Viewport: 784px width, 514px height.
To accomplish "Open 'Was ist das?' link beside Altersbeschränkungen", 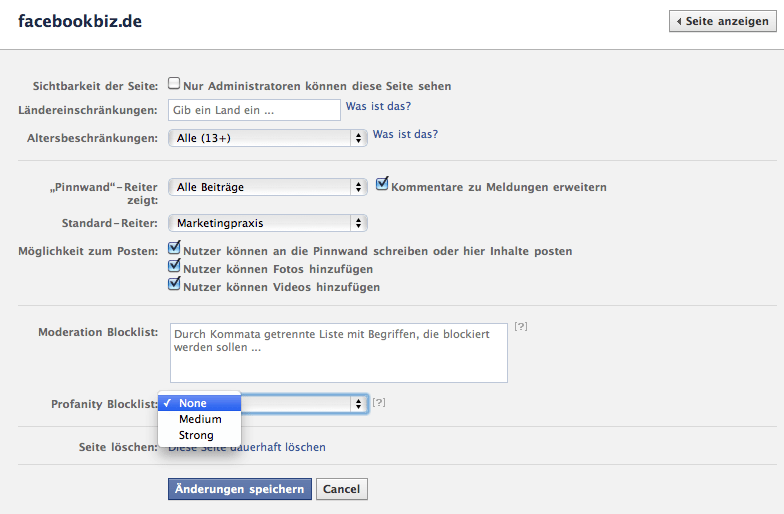I will click(x=405, y=134).
